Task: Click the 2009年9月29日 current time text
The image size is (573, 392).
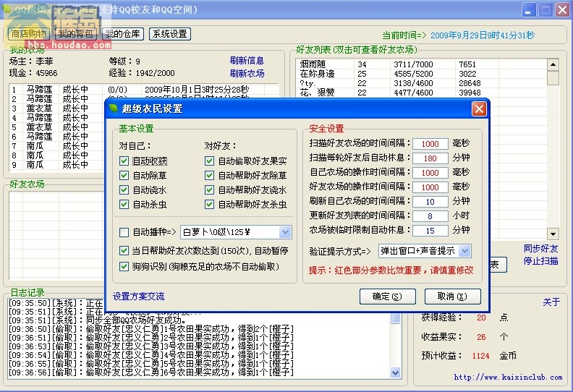Action: pos(483,35)
